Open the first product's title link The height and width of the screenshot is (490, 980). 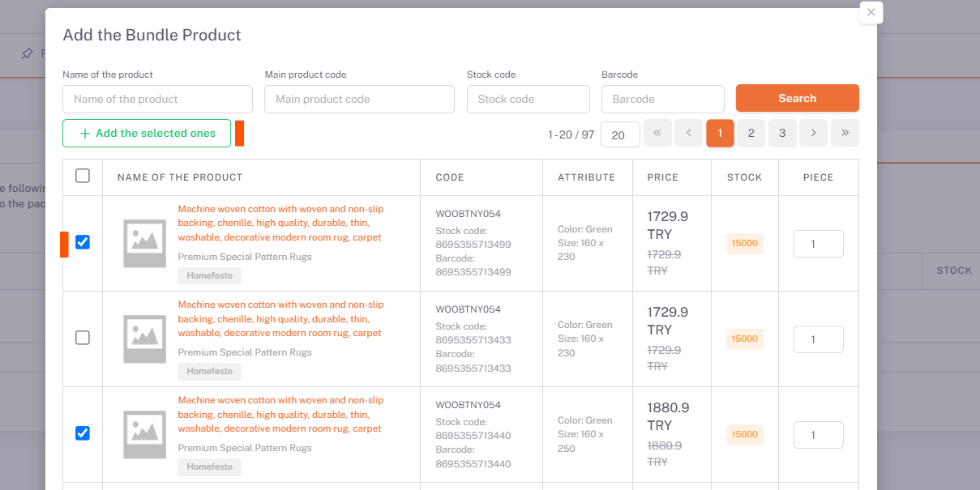pos(280,224)
